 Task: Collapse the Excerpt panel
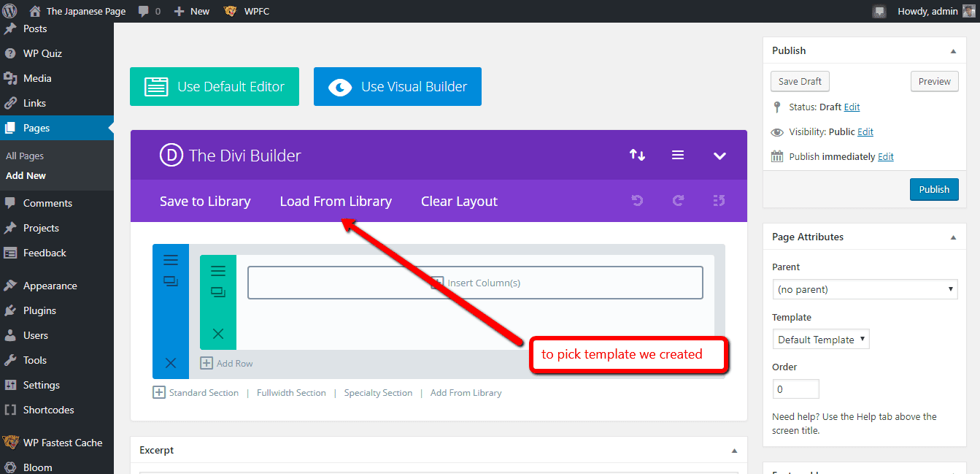coord(734,451)
